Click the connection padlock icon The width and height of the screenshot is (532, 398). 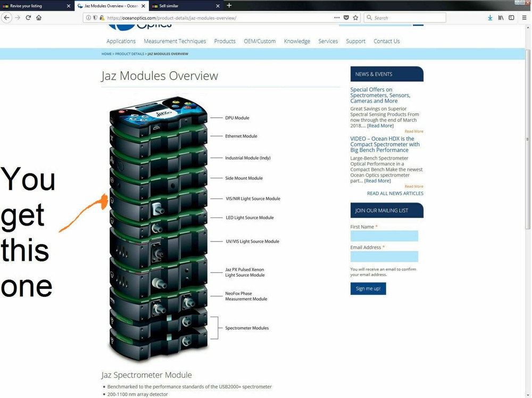tap(102, 18)
